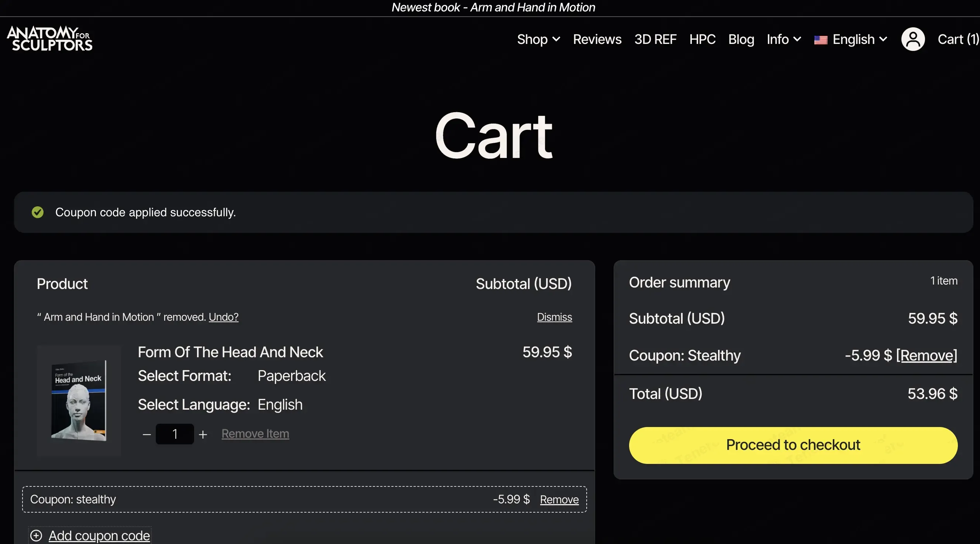Undo removal of Arm and Hand in Motion
This screenshot has height=544, width=980.
pos(224,317)
